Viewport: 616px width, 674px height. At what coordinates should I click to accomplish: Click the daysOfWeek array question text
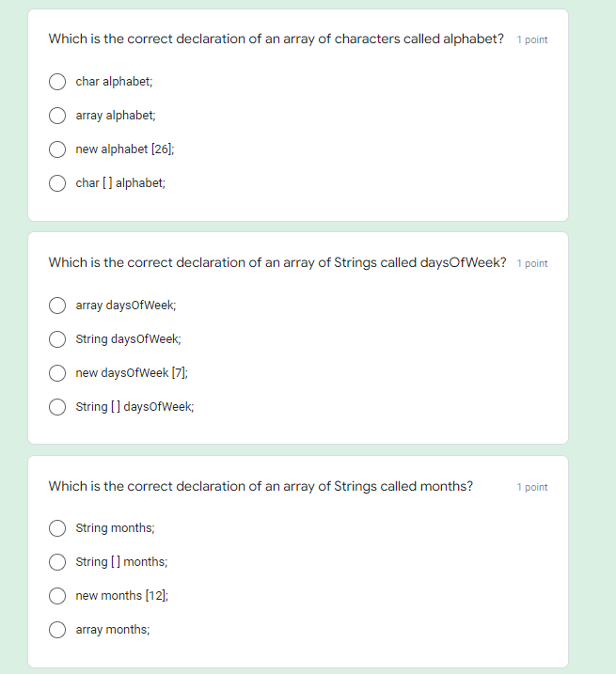(x=277, y=262)
